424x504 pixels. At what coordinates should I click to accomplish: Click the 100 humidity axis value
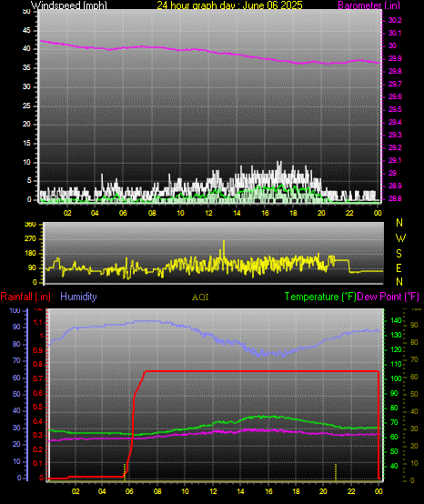tap(15, 310)
